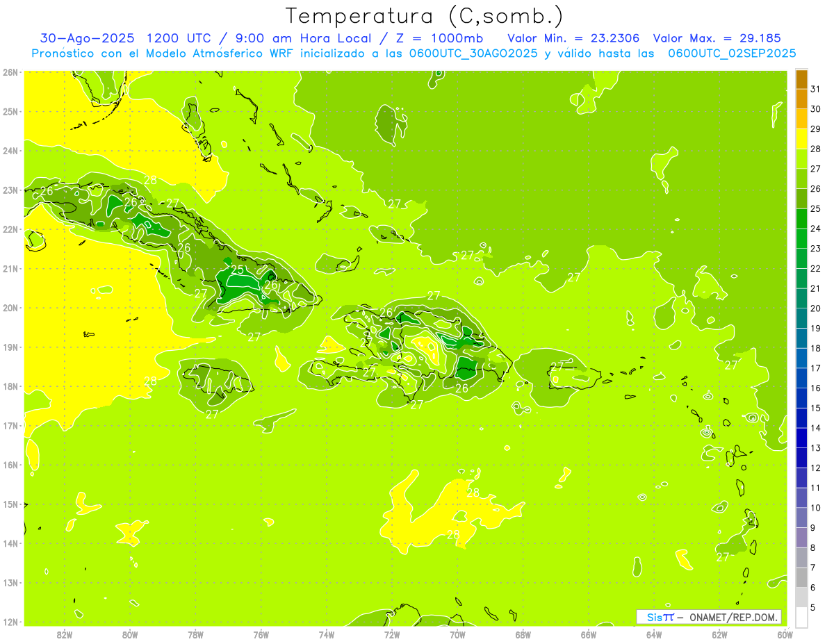
Task: Click the legend value label 29
Action: tap(816, 129)
